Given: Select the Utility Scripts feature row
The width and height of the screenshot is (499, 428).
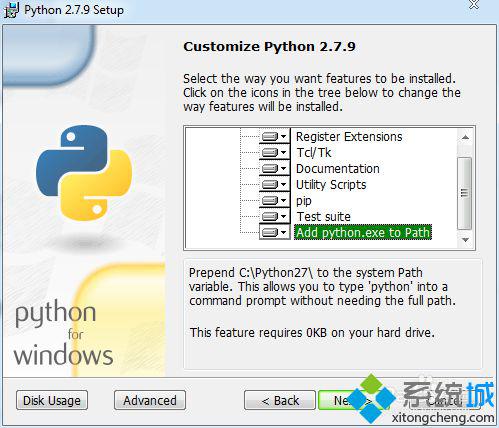Looking at the screenshot, I should coord(331,185).
